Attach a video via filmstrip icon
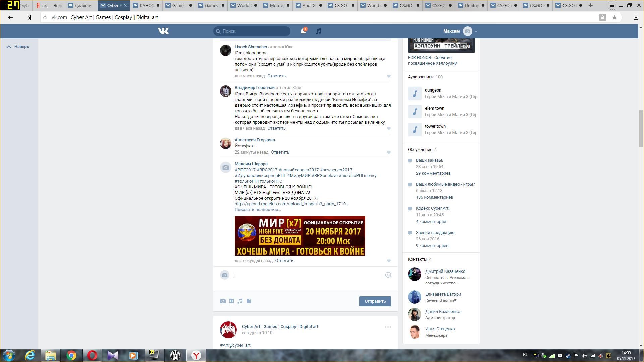644x362 pixels. pos(231,301)
